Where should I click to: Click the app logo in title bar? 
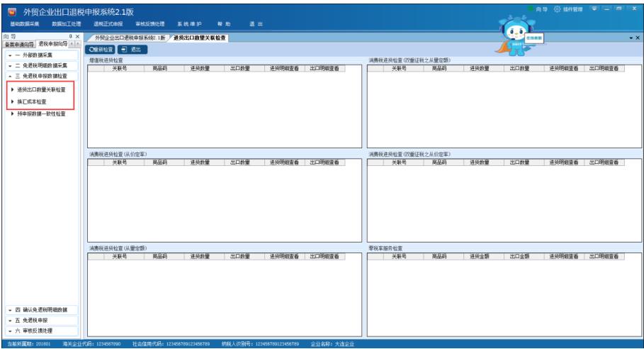click(11, 12)
